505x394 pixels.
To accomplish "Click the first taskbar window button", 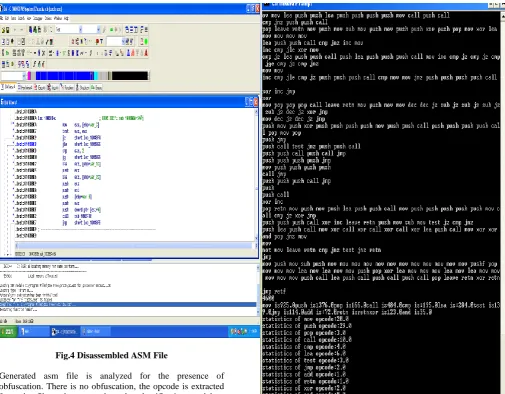I will [34, 331].
